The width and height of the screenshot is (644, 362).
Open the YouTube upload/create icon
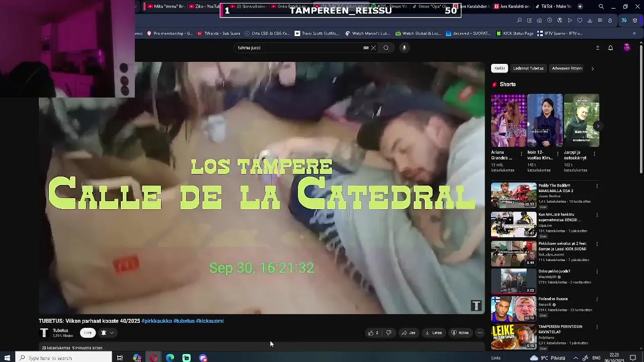pos(598,48)
